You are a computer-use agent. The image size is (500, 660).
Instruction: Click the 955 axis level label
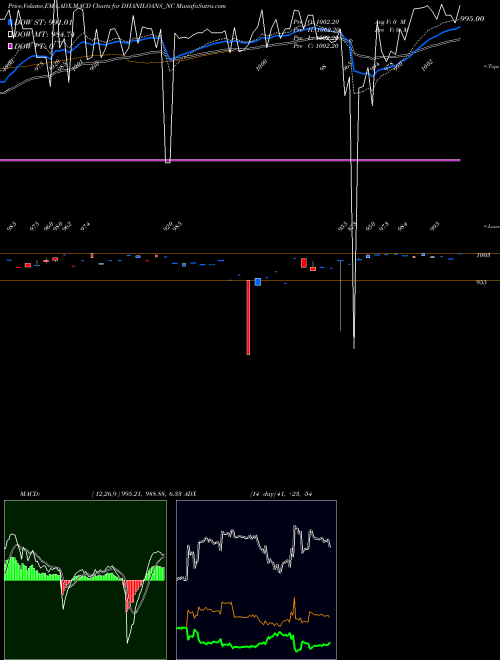tap(481, 282)
